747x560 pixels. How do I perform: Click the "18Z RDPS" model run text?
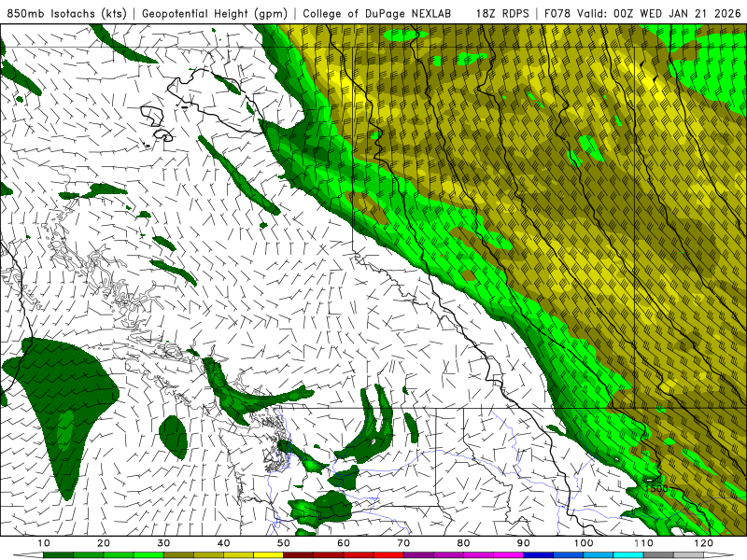pyautogui.click(x=502, y=13)
